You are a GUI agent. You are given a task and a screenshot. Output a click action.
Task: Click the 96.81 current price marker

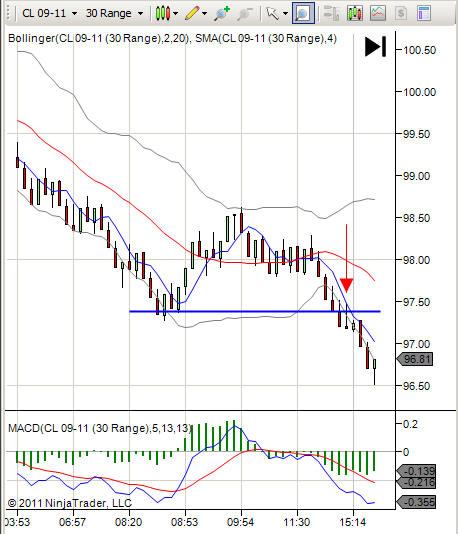coord(415,359)
